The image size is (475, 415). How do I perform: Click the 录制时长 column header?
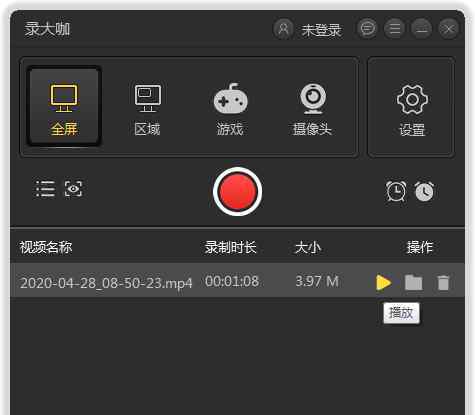pos(231,247)
